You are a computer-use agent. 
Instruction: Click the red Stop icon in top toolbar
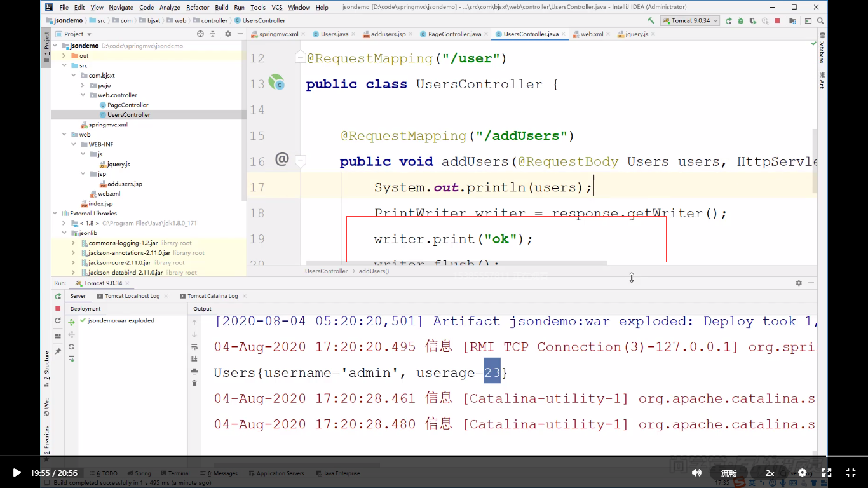coord(777,20)
